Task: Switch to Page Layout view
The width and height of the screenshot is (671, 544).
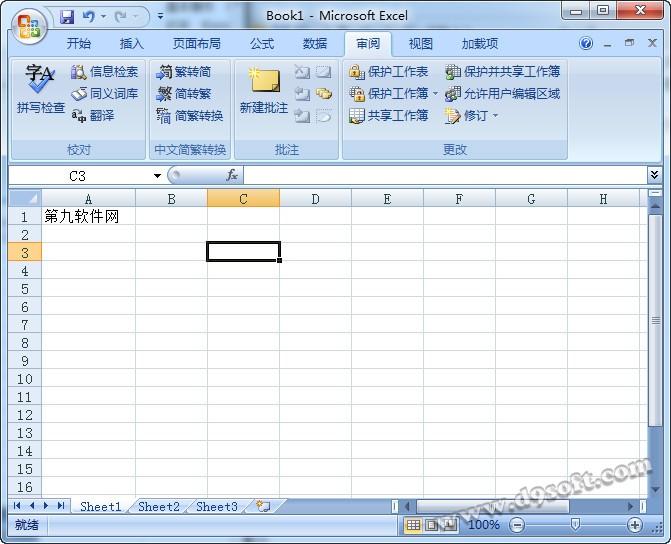Action: [x=432, y=525]
